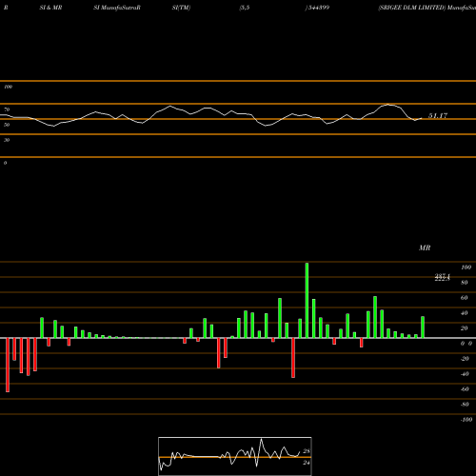Click the MR axis label -40

(x=465, y=374)
